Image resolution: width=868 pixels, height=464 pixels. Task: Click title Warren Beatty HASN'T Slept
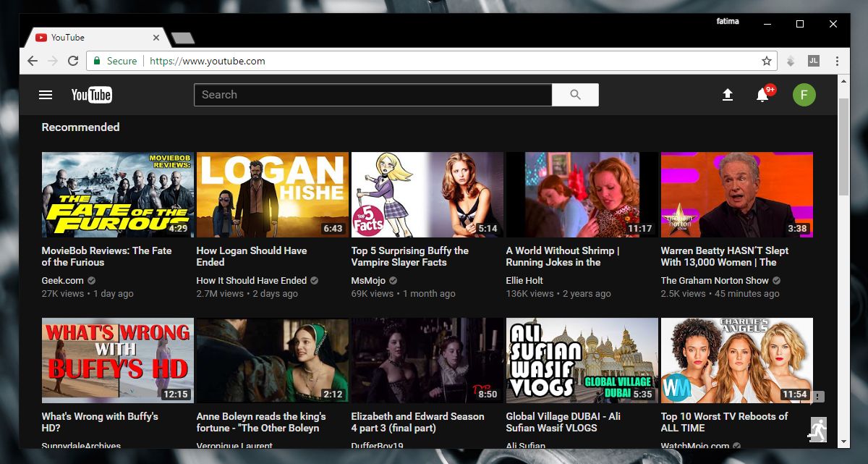pyautogui.click(x=725, y=256)
